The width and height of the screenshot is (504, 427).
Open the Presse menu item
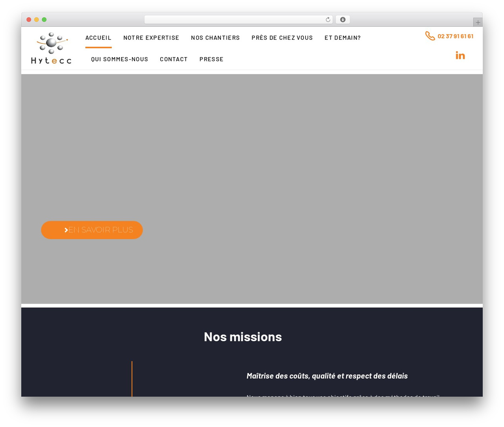(x=211, y=59)
